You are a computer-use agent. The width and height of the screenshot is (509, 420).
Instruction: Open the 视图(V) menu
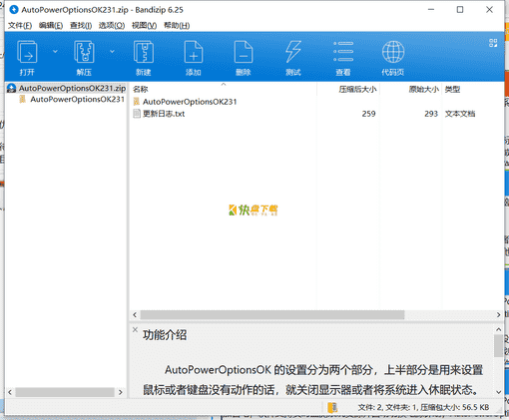[x=144, y=25]
